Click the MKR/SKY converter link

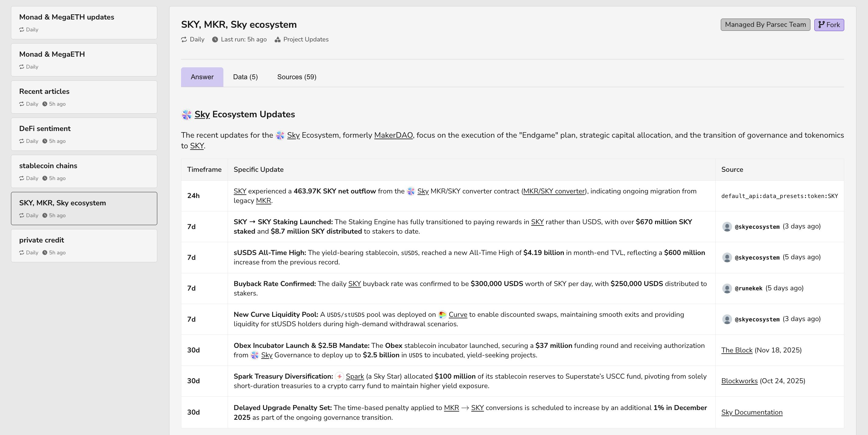(x=553, y=191)
